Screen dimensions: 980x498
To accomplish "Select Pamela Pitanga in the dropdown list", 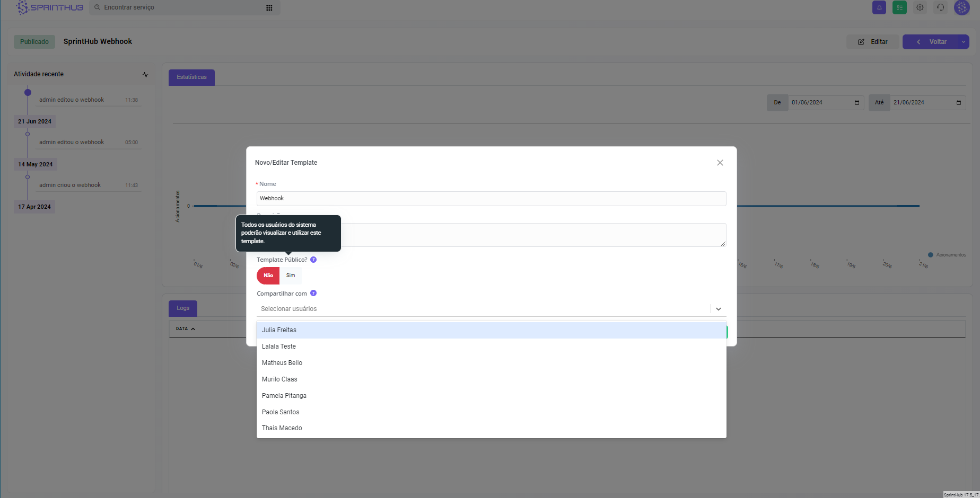I will pos(284,396).
